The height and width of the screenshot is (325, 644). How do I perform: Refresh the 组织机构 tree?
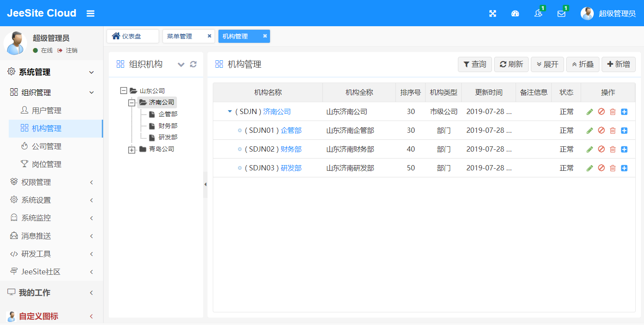[x=193, y=64]
